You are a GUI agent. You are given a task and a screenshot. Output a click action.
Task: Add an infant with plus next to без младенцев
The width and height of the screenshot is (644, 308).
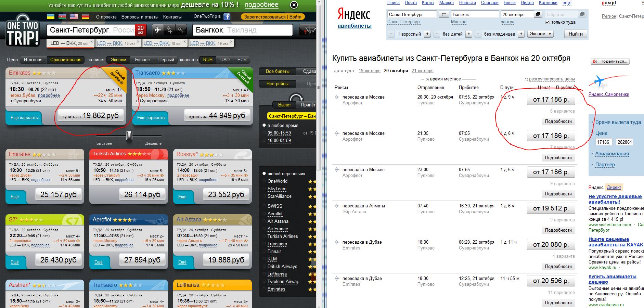pyautogui.click(x=521, y=34)
